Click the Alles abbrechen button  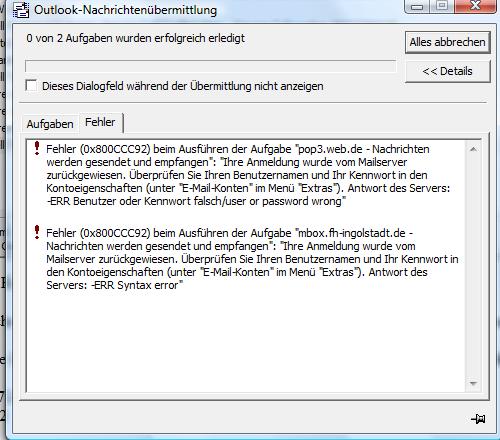pyautogui.click(x=447, y=42)
